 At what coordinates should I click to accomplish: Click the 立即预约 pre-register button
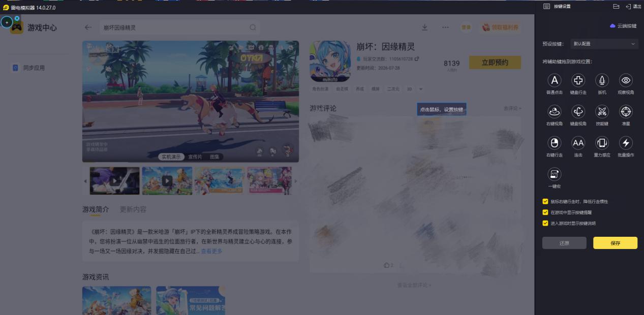(x=495, y=62)
